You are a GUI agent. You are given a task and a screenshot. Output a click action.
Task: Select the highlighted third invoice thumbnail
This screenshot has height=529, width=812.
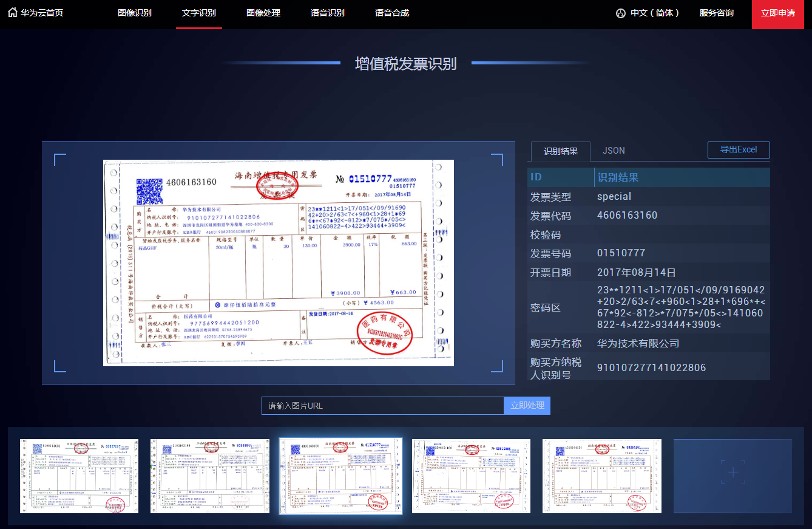click(x=340, y=476)
